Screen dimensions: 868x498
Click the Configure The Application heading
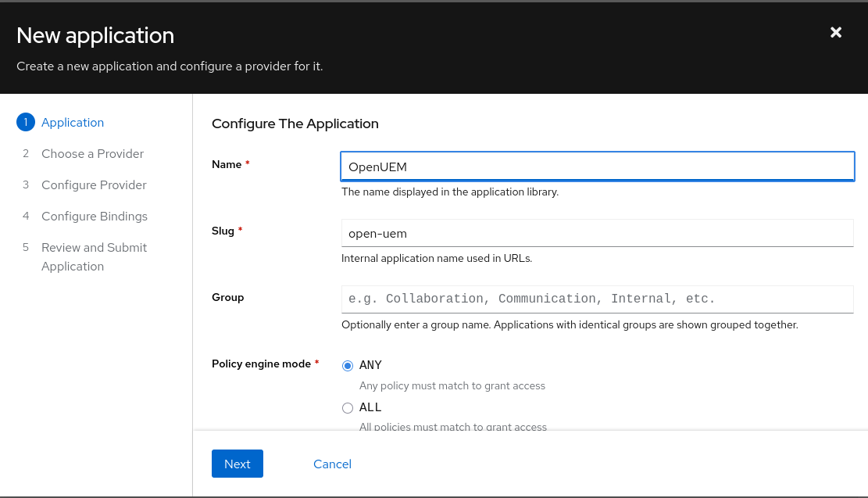click(x=295, y=124)
